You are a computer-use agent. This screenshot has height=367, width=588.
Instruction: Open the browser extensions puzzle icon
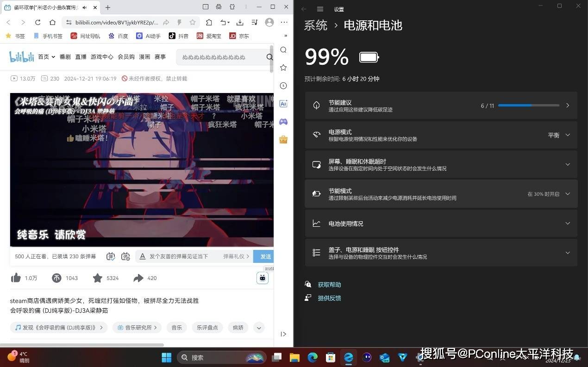tap(209, 22)
